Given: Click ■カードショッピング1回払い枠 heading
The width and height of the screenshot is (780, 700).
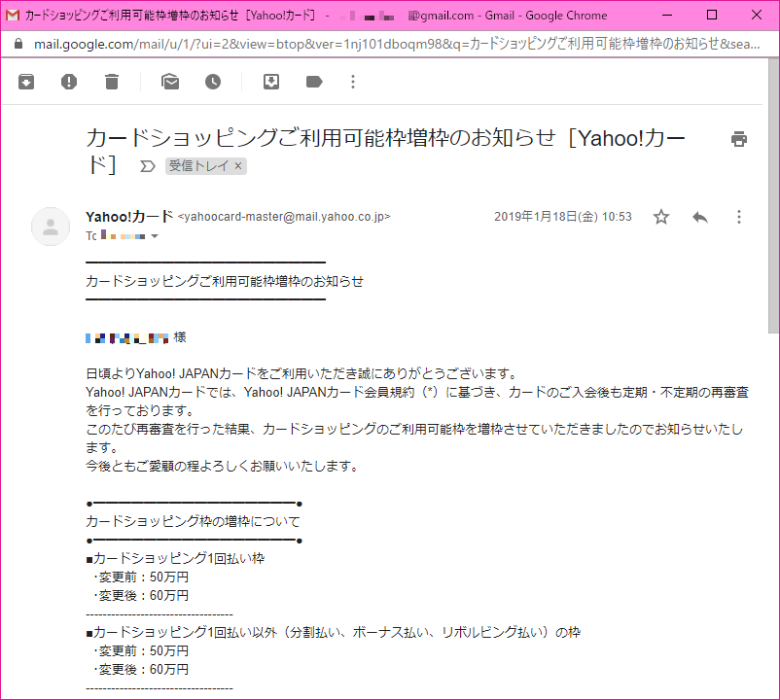Looking at the screenshot, I should 175,559.
